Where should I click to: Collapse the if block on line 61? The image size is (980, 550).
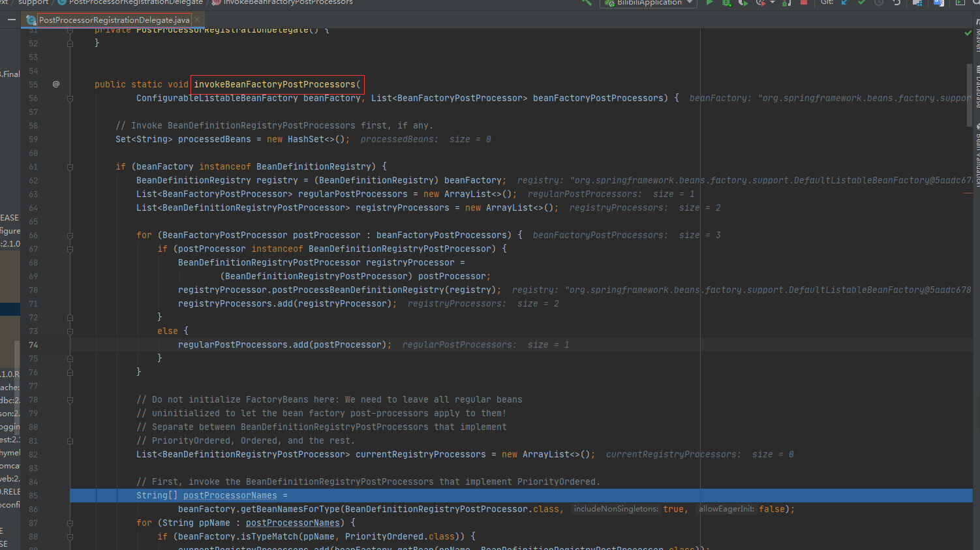(70, 167)
